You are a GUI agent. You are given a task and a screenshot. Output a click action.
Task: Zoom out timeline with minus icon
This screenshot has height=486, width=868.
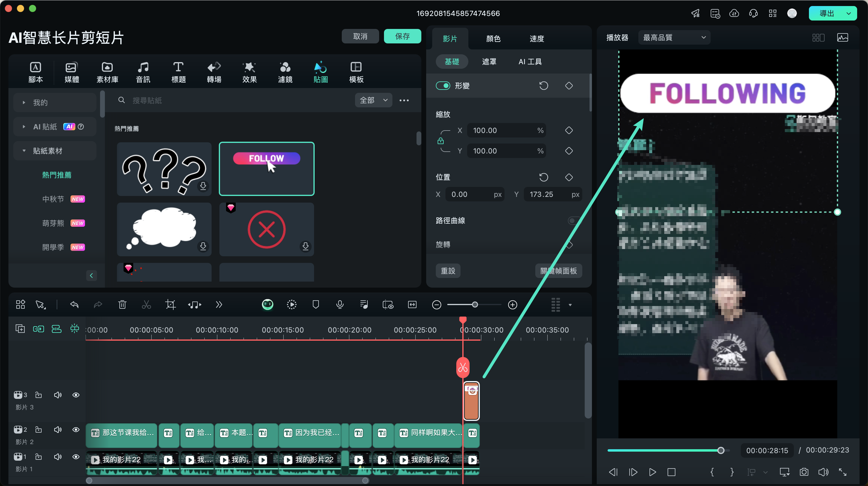pos(437,305)
